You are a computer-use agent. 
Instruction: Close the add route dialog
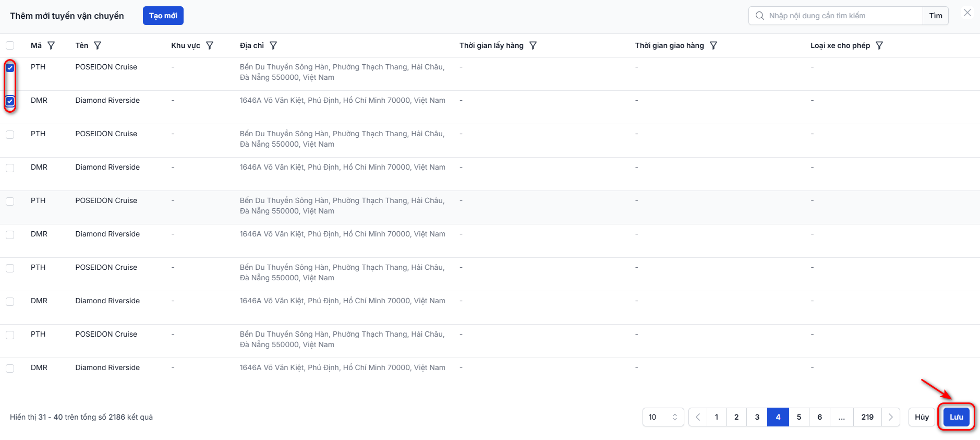[x=967, y=13]
